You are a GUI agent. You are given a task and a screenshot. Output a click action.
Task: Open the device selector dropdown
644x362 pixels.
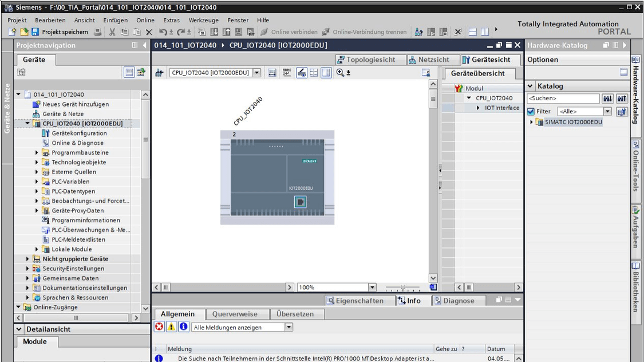pyautogui.click(x=256, y=73)
